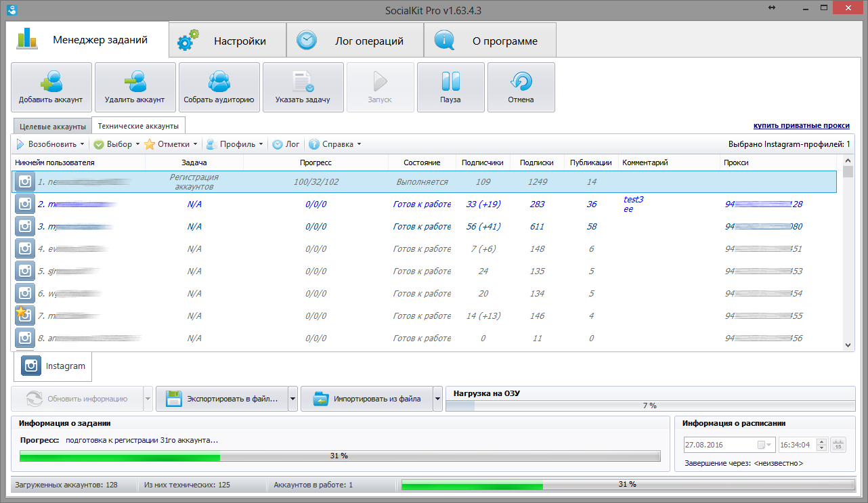Click the 33 (+19) subscribers cell
The width and height of the screenshot is (868, 503).
[x=483, y=204]
